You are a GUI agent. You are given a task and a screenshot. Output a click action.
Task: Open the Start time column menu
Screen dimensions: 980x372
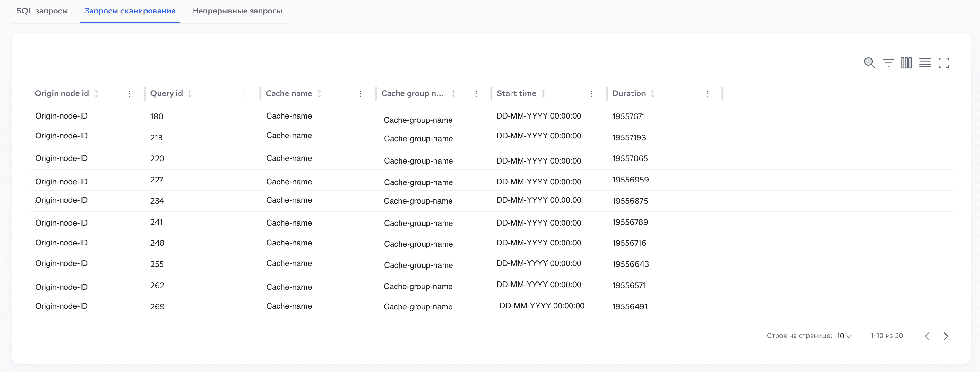592,93
